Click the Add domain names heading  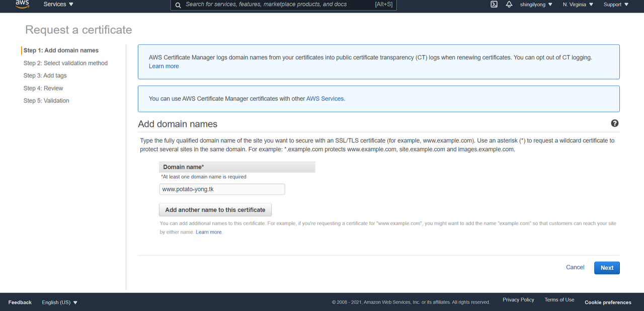pos(178,124)
